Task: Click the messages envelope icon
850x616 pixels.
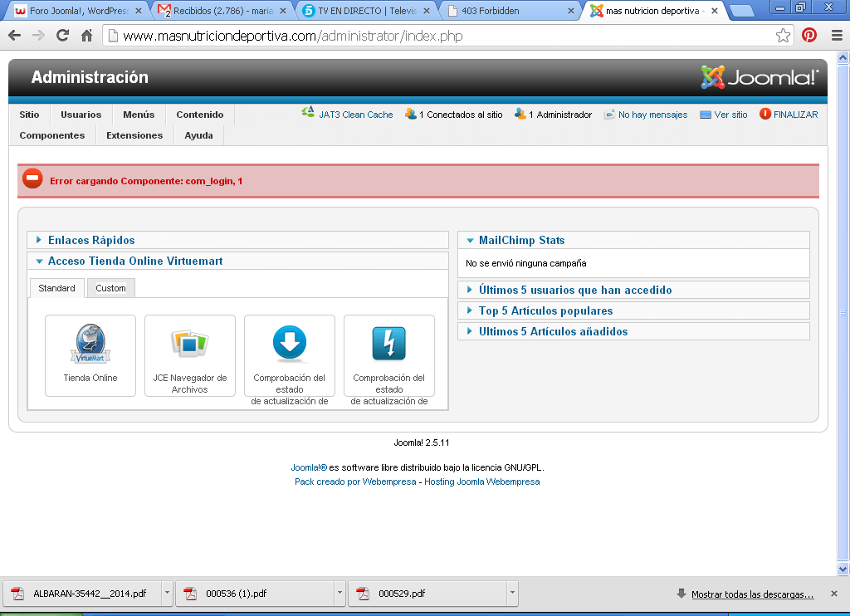Action: pos(609,115)
